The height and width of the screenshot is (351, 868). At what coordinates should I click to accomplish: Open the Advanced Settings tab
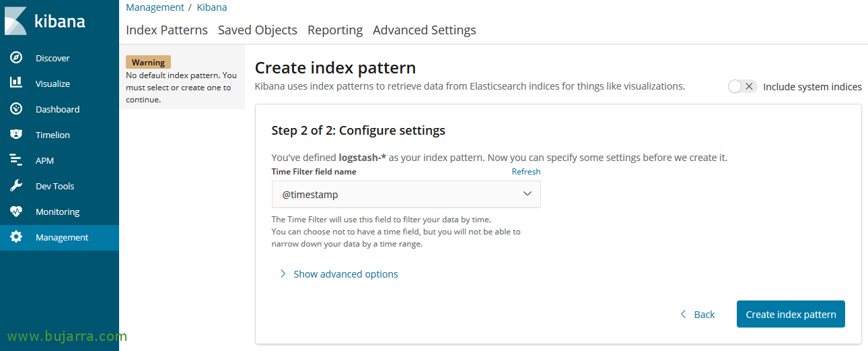click(424, 30)
